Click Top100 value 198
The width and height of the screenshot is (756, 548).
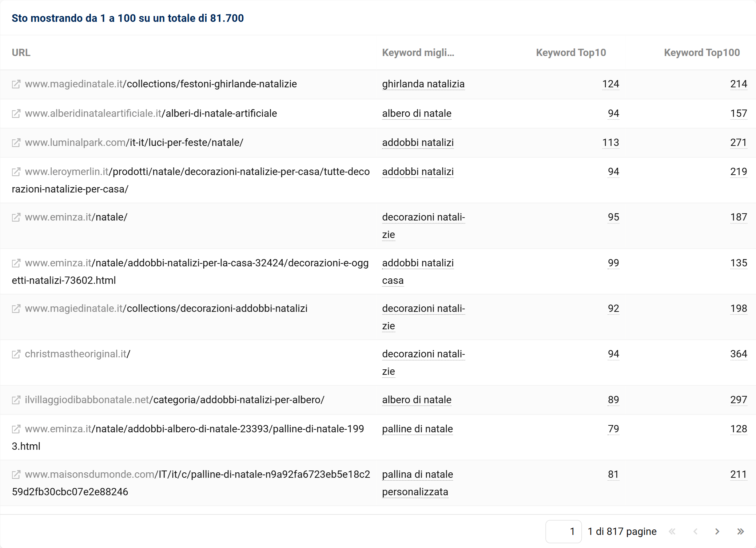pos(739,309)
